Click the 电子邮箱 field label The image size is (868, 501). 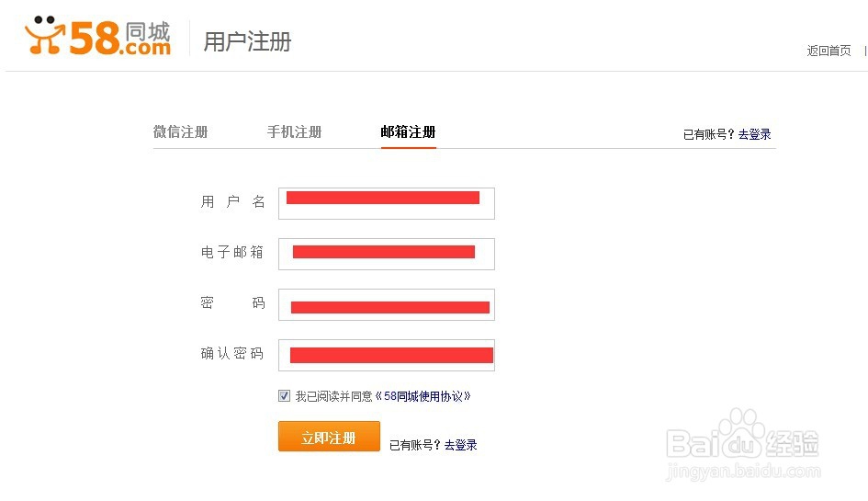click(232, 252)
